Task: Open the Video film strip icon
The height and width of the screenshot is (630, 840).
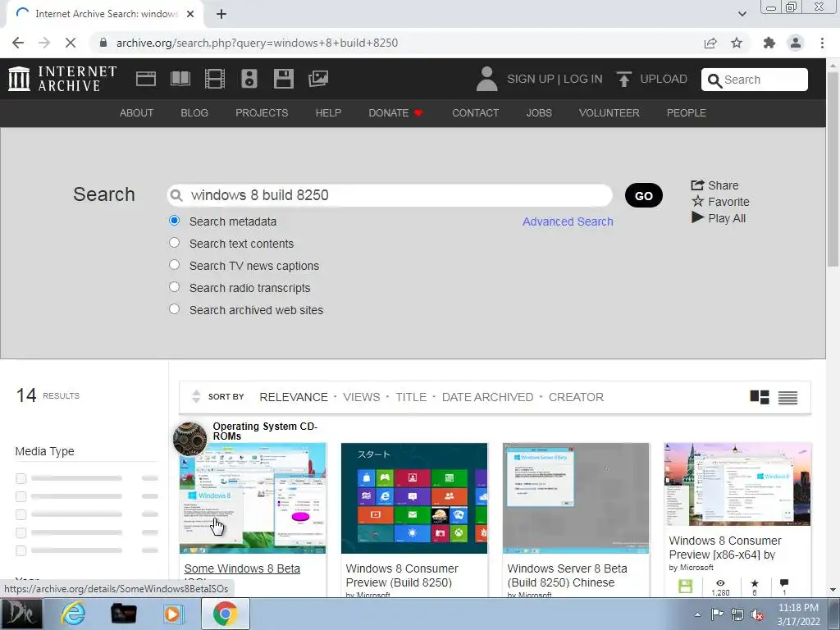Action: (215, 79)
